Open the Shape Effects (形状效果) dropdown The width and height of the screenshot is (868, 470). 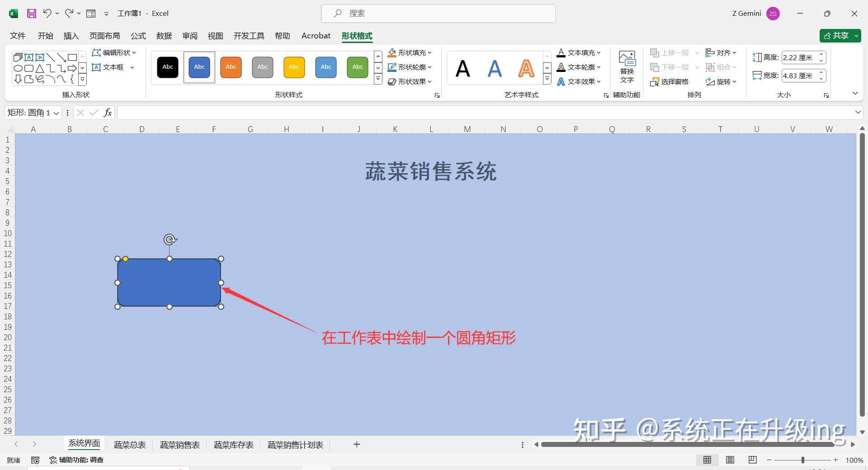click(410, 81)
